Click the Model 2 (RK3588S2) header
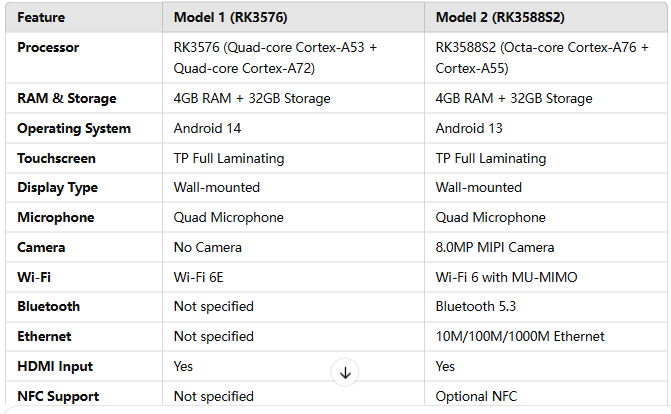The image size is (671, 414). 500,18
